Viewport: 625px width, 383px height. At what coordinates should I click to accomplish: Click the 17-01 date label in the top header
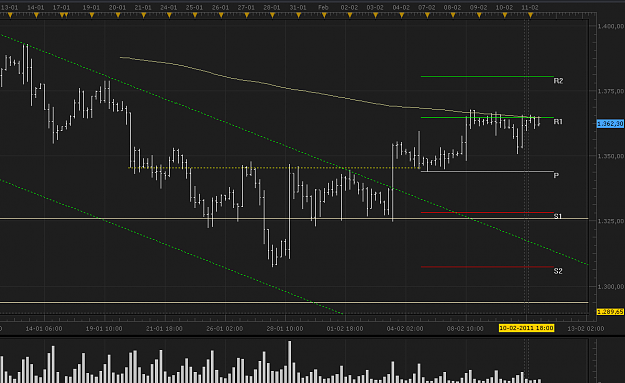[61, 8]
